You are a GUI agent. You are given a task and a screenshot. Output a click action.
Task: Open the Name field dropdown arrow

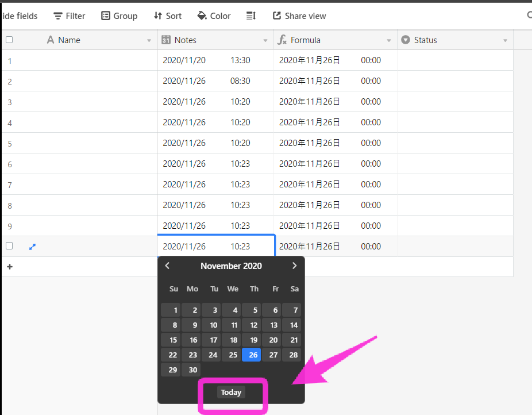149,41
